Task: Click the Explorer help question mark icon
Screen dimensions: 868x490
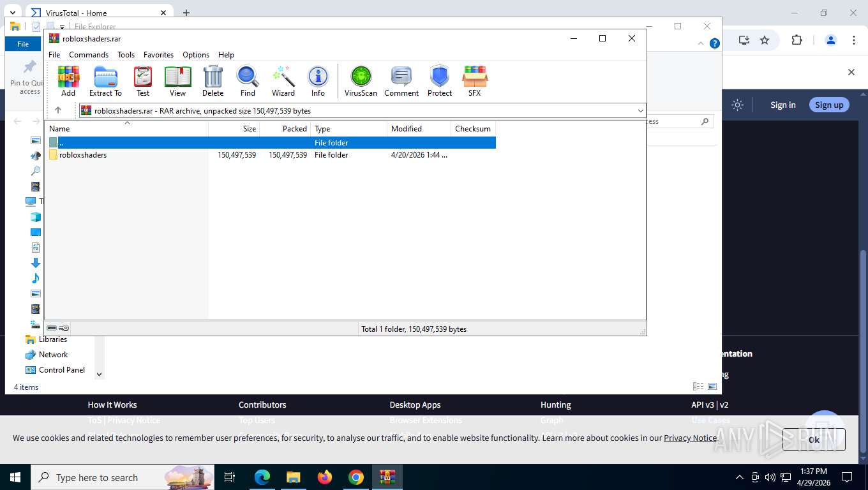Action: point(715,43)
